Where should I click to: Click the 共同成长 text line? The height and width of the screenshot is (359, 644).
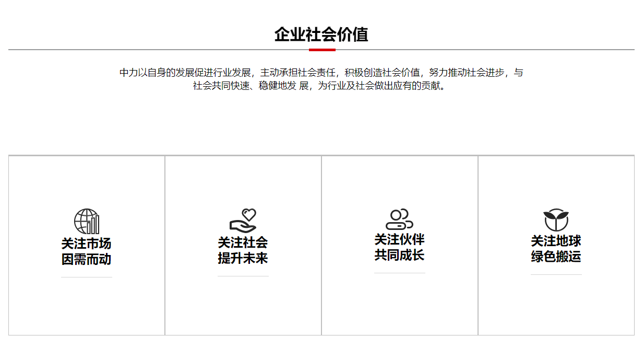coord(400,255)
